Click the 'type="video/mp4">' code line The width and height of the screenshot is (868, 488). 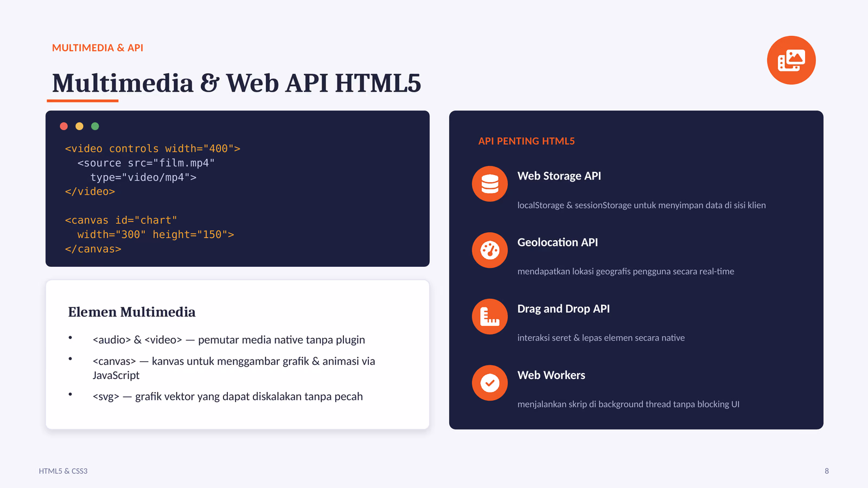[x=143, y=177]
